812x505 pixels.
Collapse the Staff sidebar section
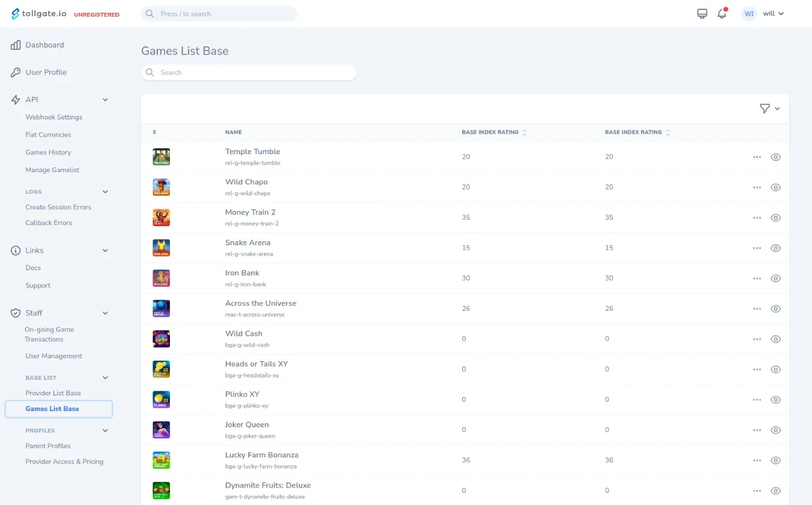click(x=105, y=313)
